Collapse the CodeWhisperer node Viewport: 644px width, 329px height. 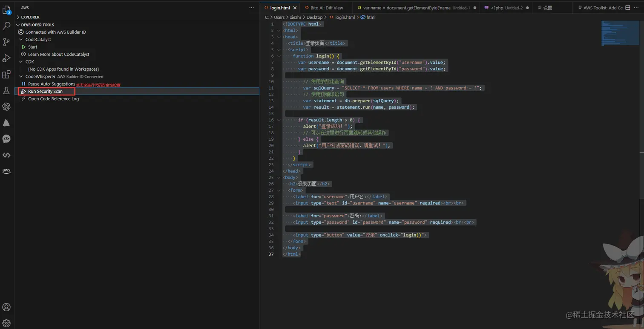[21, 76]
